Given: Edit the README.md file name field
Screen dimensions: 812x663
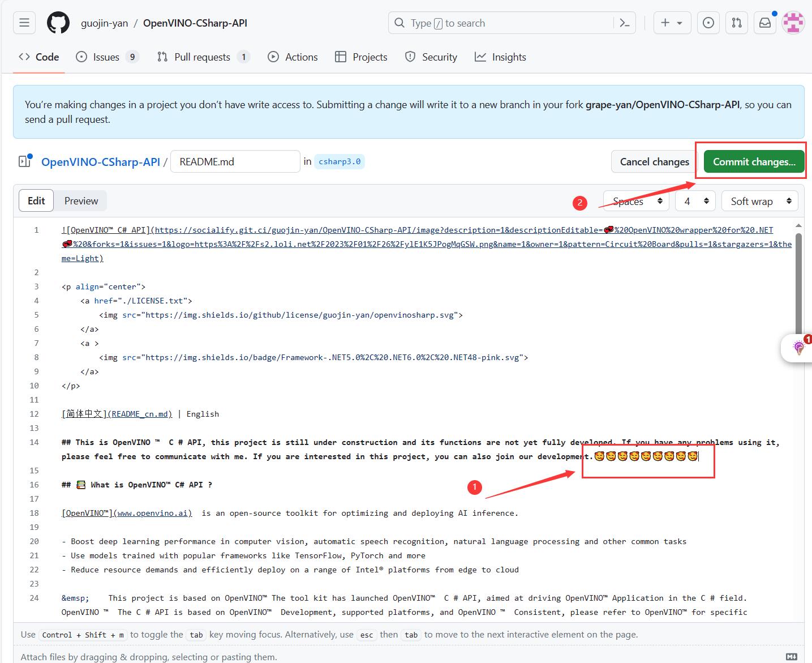Looking at the screenshot, I should [235, 161].
